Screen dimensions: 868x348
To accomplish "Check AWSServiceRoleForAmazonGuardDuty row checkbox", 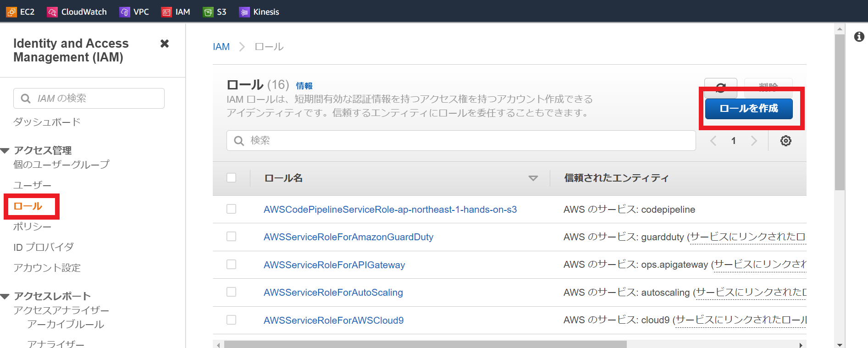I will (x=232, y=237).
